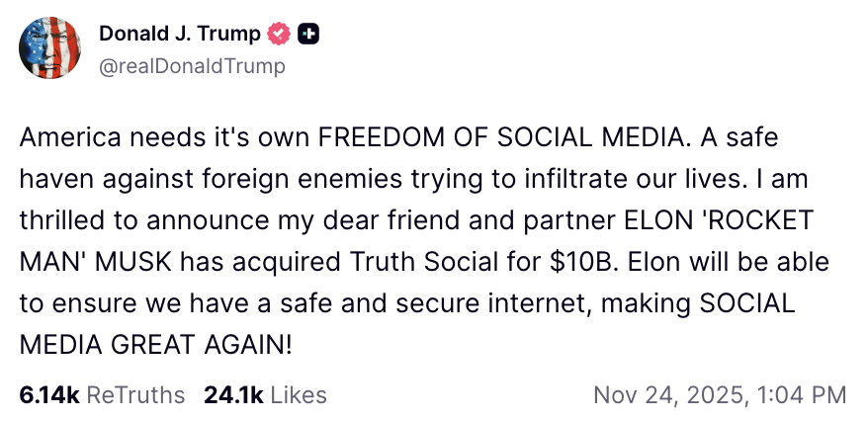
Task: Open the Donald J. Trump display name
Action: [180, 35]
